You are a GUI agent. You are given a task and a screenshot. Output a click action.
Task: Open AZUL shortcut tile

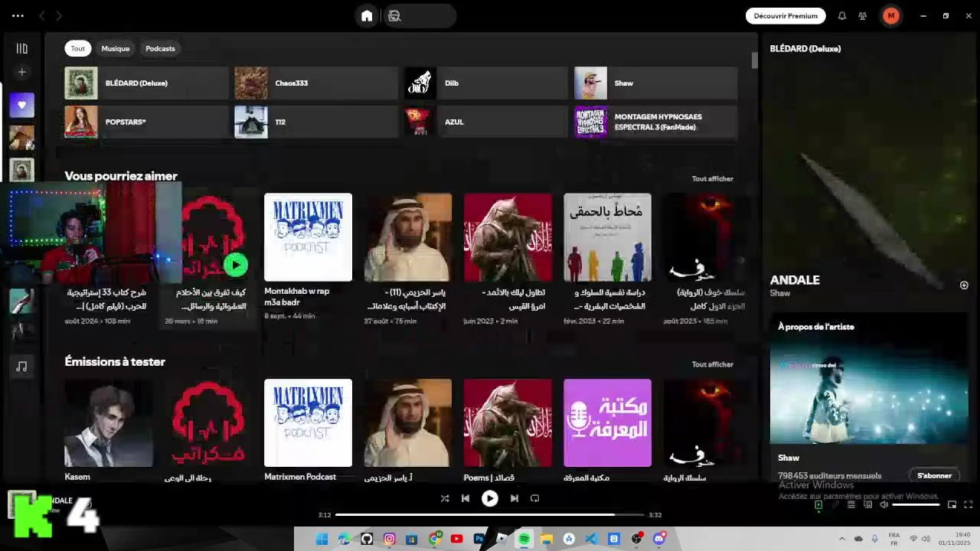pyautogui.click(x=486, y=122)
